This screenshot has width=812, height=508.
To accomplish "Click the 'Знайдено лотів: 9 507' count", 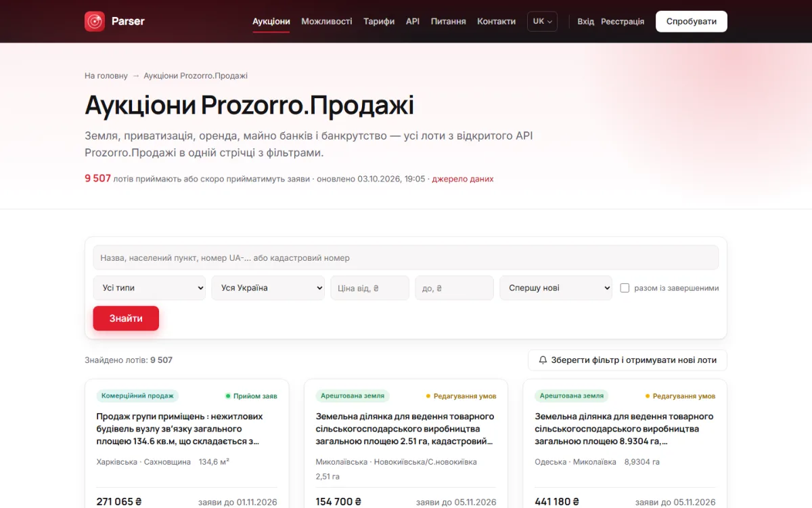I will click(129, 360).
